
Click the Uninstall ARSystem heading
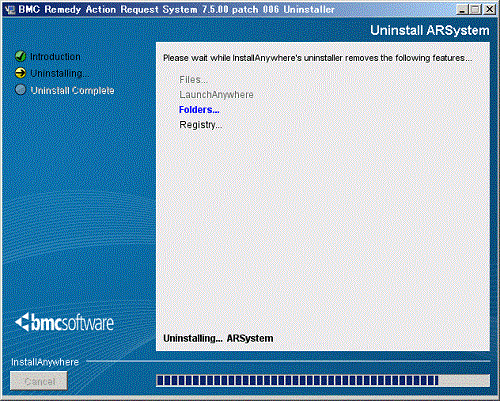pos(430,30)
